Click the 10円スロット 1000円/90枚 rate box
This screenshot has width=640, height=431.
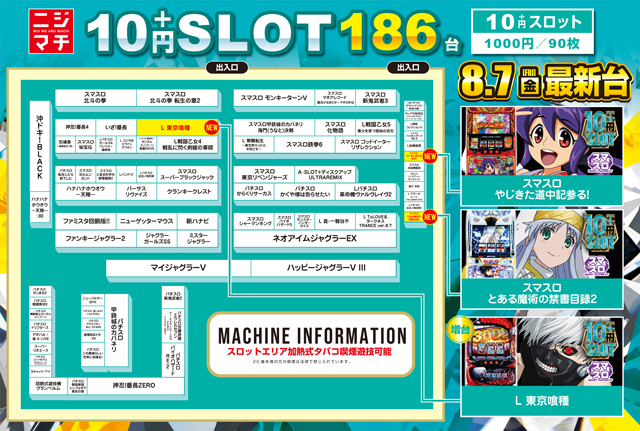[x=532, y=31]
